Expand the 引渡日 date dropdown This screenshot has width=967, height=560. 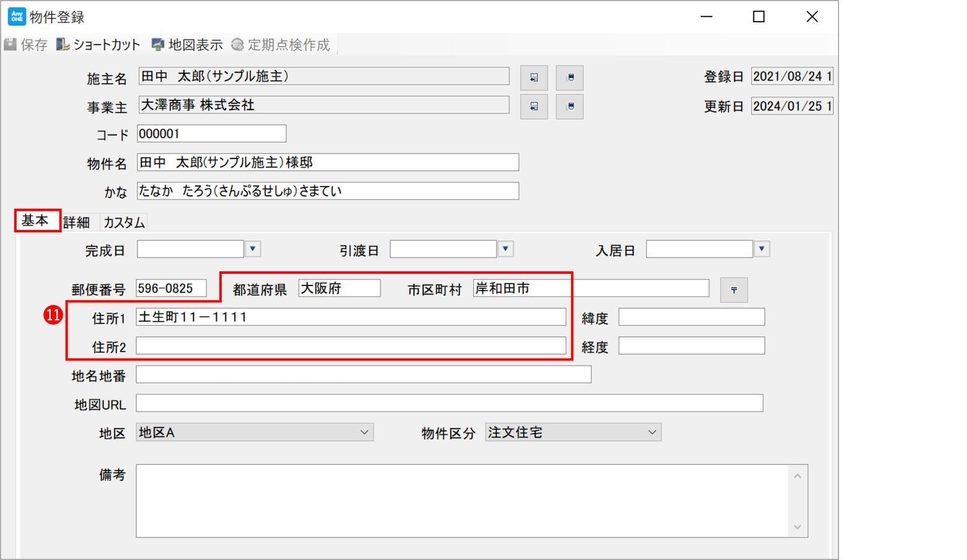pyautogui.click(x=505, y=249)
